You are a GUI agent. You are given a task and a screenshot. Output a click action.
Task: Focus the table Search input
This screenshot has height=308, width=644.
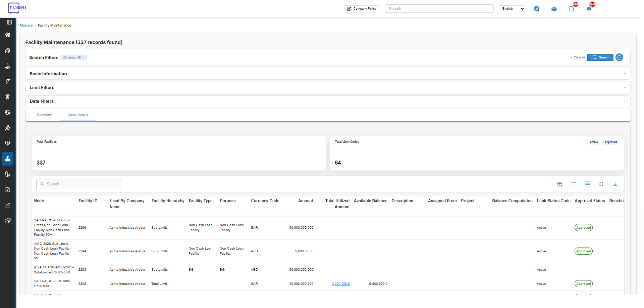tap(79, 184)
